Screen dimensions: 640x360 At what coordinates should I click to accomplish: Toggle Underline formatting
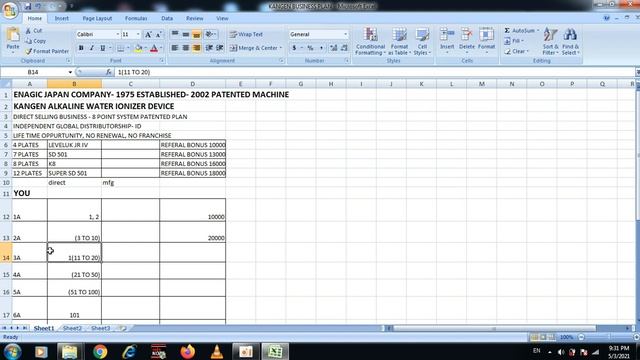click(102, 48)
